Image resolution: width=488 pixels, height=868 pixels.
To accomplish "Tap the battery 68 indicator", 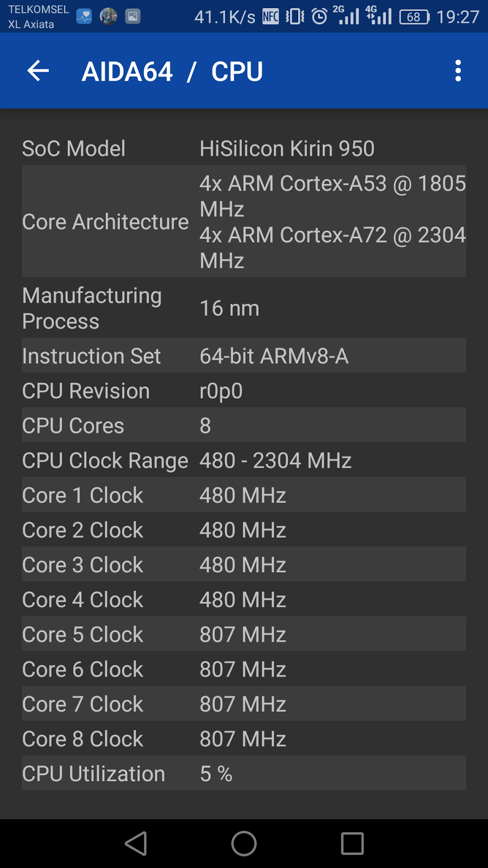I will [x=414, y=17].
